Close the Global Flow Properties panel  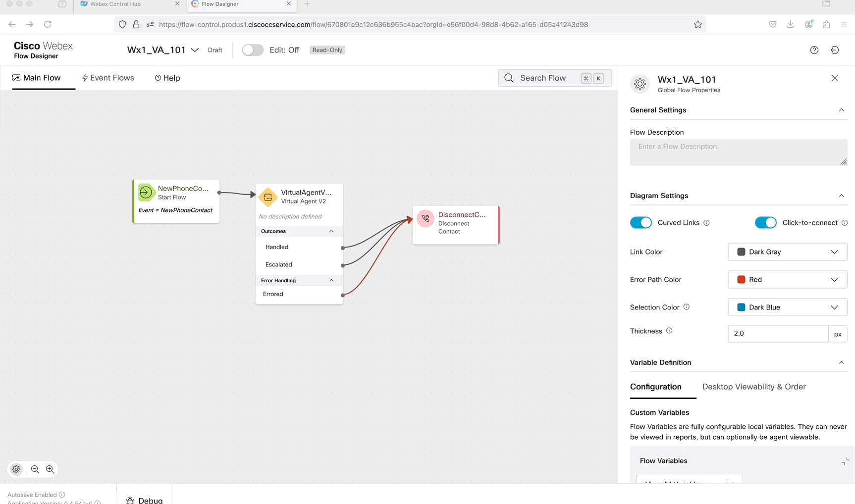click(835, 78)
